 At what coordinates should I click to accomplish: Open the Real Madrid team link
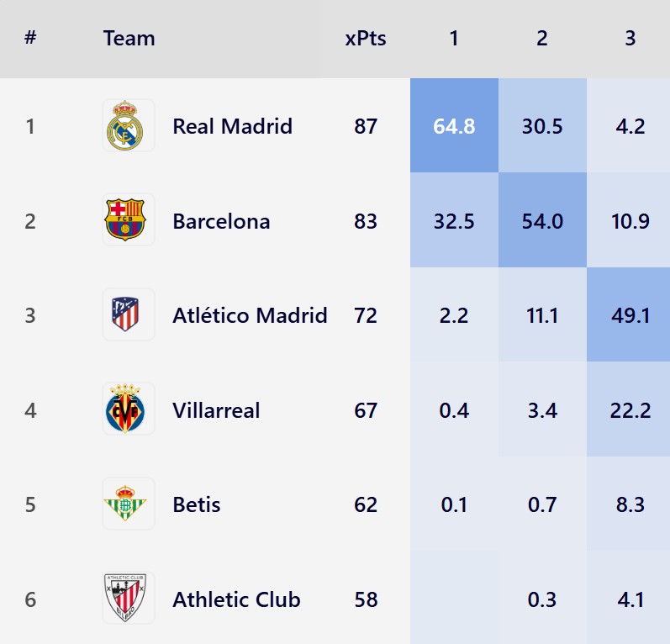[232, 126]
